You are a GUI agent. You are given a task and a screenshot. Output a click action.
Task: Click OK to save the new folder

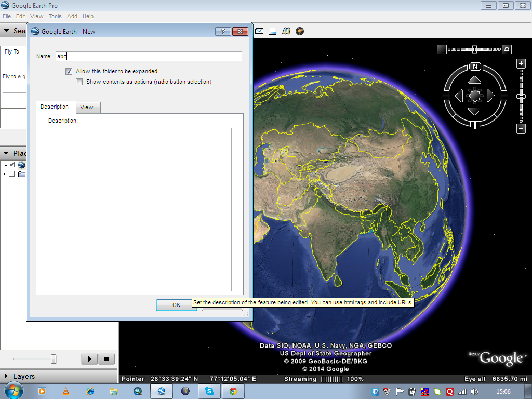pyautogui.click(x=176, y=305)
